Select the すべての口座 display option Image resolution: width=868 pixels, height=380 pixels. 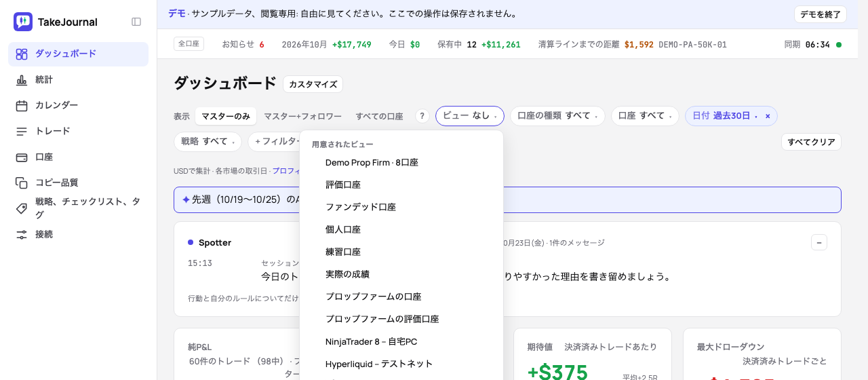379,116
